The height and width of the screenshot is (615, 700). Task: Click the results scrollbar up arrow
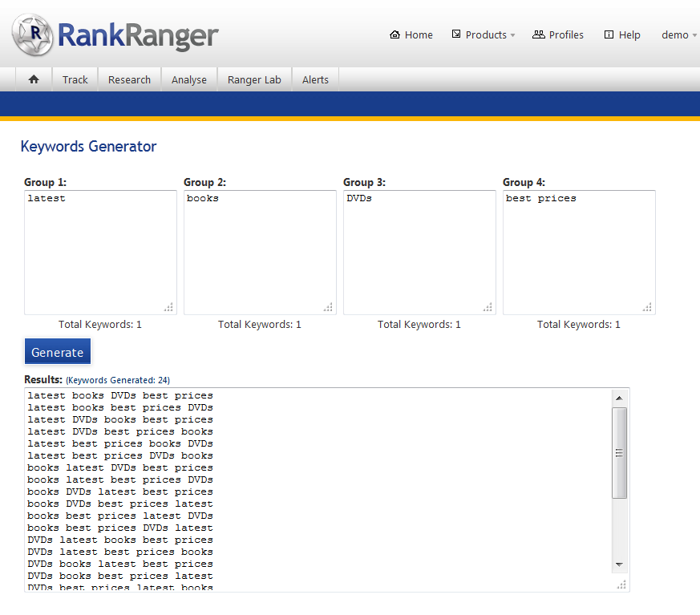coord(619,398)
